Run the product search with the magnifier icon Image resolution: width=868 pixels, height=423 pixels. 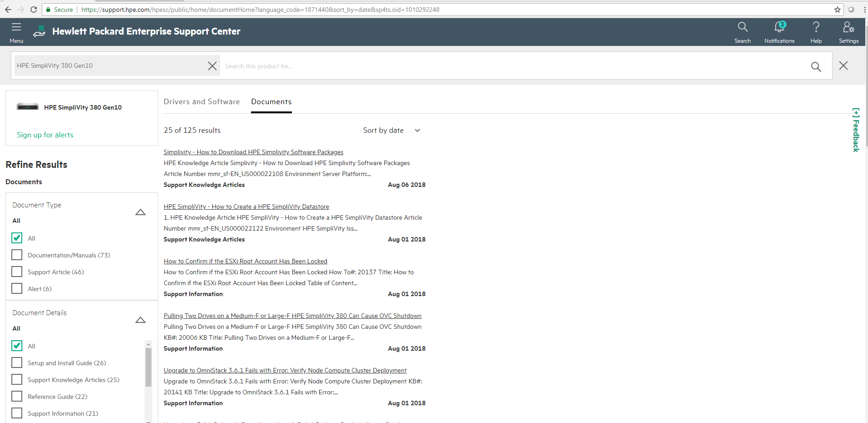click(x=815, y=66)
